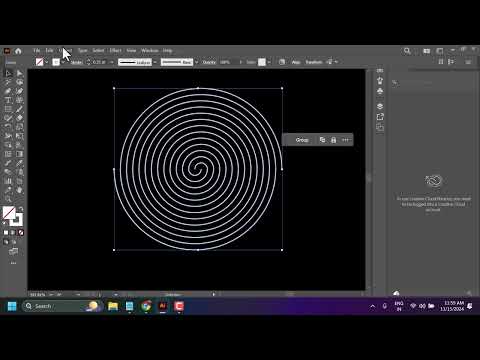Image resolution: width=480 pixels, height=360 pixels.
Task: Open the Edit menu
Action: tap(49, 51)
